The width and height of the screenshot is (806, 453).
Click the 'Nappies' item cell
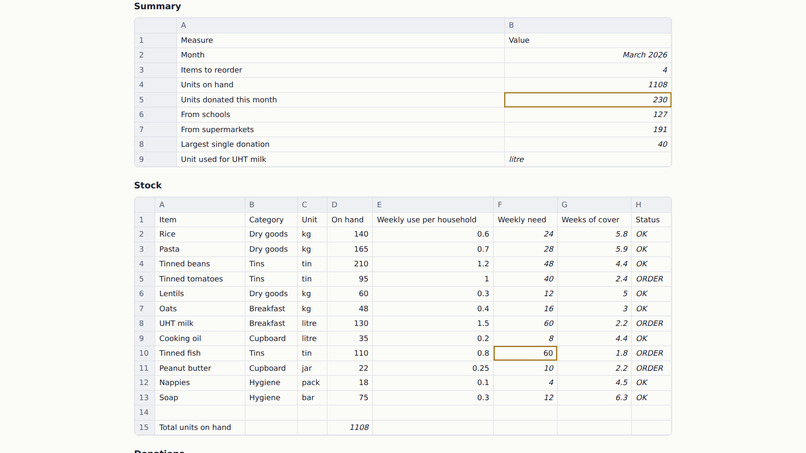click(200, 383)
